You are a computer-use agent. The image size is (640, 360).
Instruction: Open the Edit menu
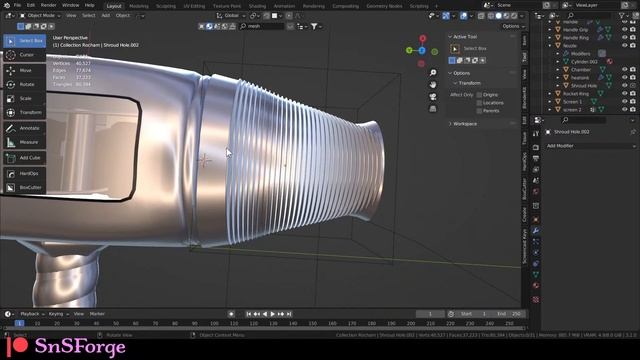pos(31,5)
